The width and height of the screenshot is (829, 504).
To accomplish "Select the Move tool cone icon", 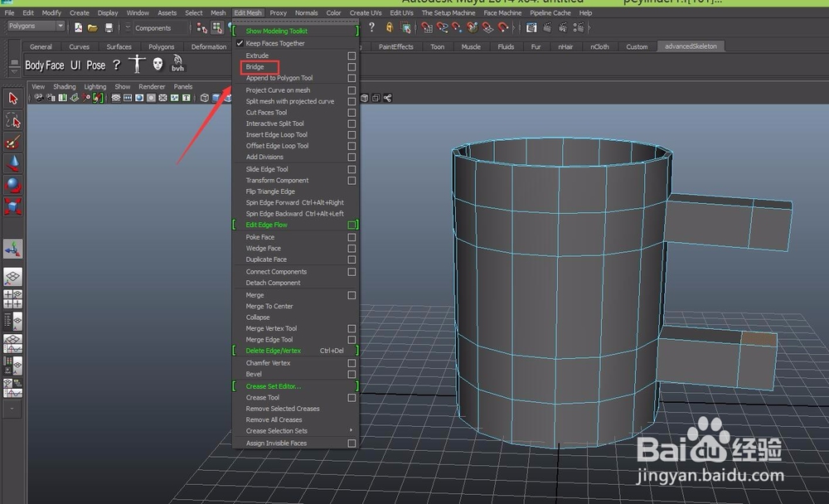I will tap(12, 164).
